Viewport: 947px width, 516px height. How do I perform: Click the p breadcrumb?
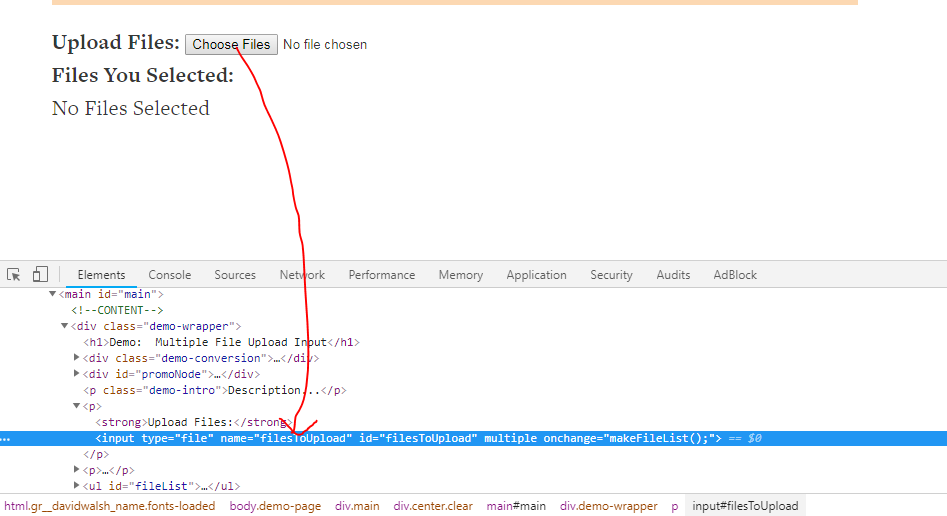(675, 506)
